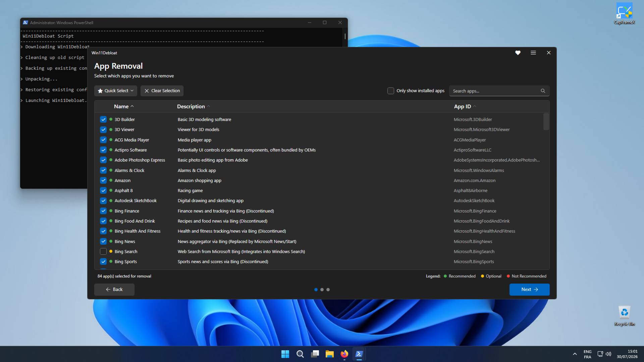The height and width of the screenshot is (362, 644).
Task: Open the hamburger menu in Win11Debloat
Action: pyautogui.click(x=533, y=53)
